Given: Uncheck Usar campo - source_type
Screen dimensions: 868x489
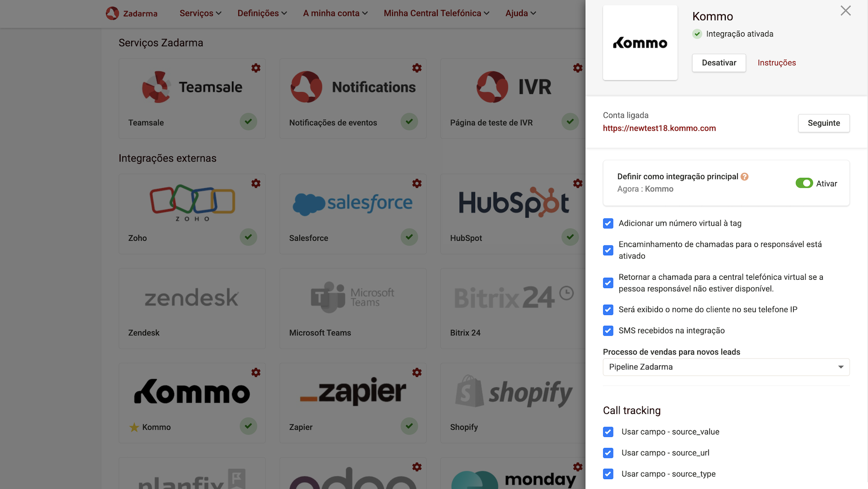Looking at the screenshot, I should (608, 474).
